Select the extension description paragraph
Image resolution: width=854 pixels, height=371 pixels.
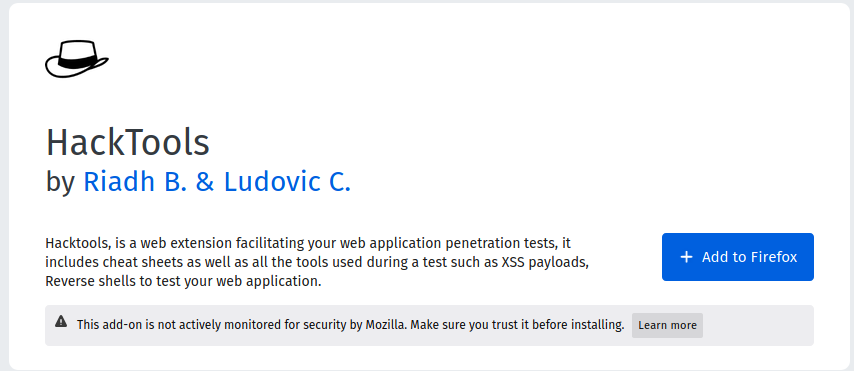pos(318,262)
